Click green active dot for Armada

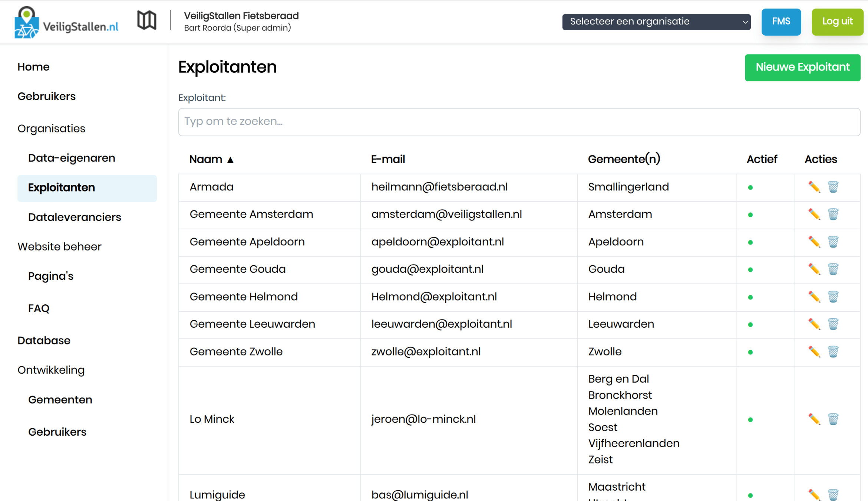750,187
